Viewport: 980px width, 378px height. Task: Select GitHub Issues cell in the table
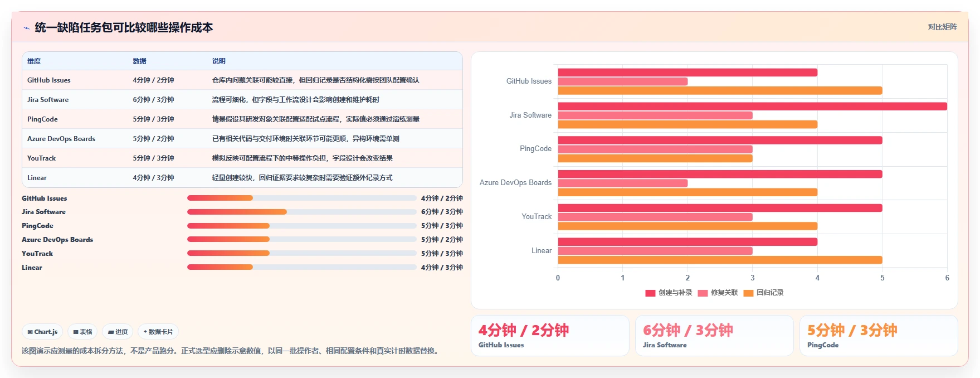coord(49,80)
